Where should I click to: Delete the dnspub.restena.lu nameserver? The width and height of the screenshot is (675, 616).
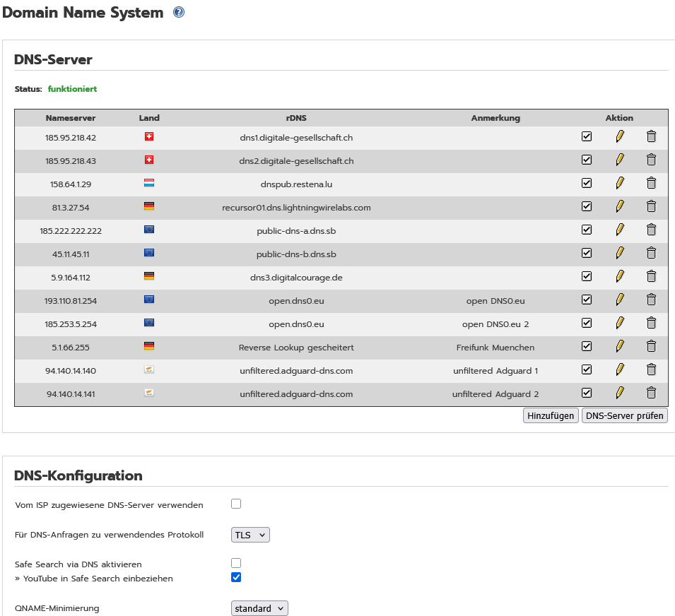tap(651, 184)
